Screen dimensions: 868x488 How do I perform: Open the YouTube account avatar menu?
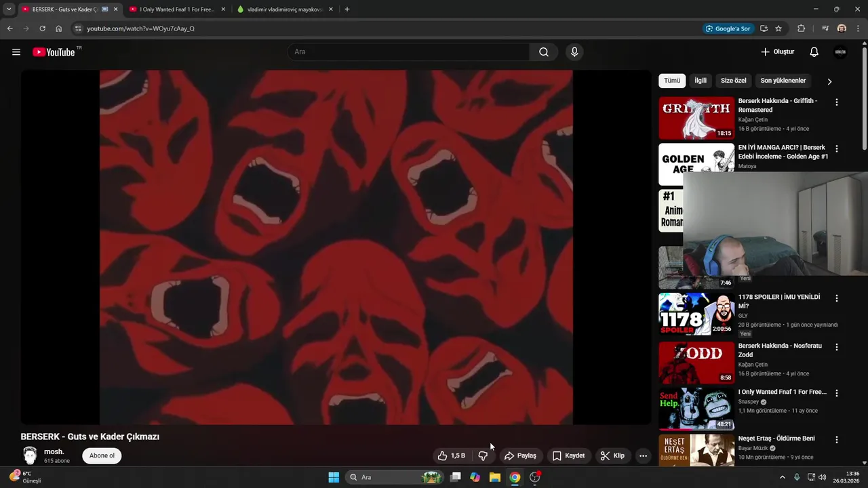tap(840, 52)
